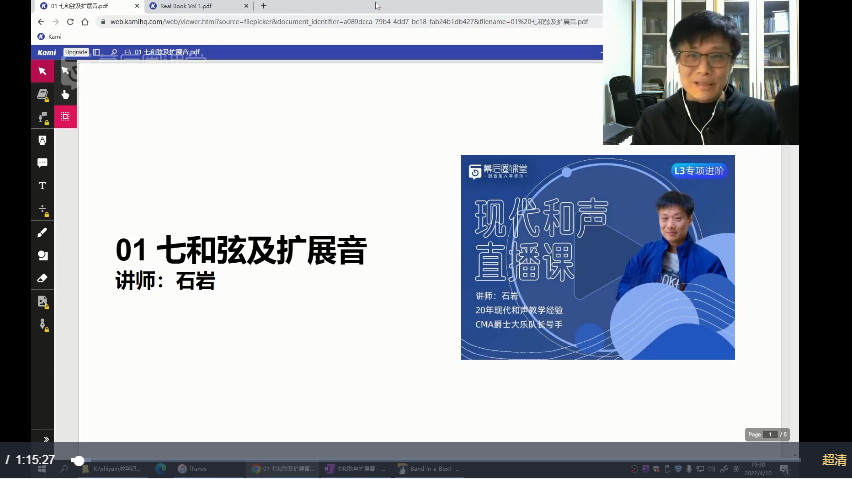Screen dimensions: 852x479
Task: Click the L3专项进阶 badge on poster
Action: pyautogui.click(x=699, y=171)
